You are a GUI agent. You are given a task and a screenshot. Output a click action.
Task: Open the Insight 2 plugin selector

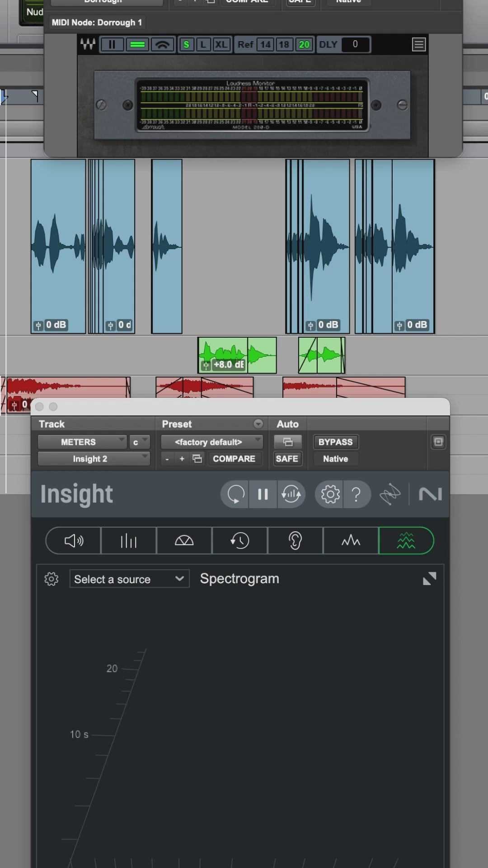pos(94,459)
